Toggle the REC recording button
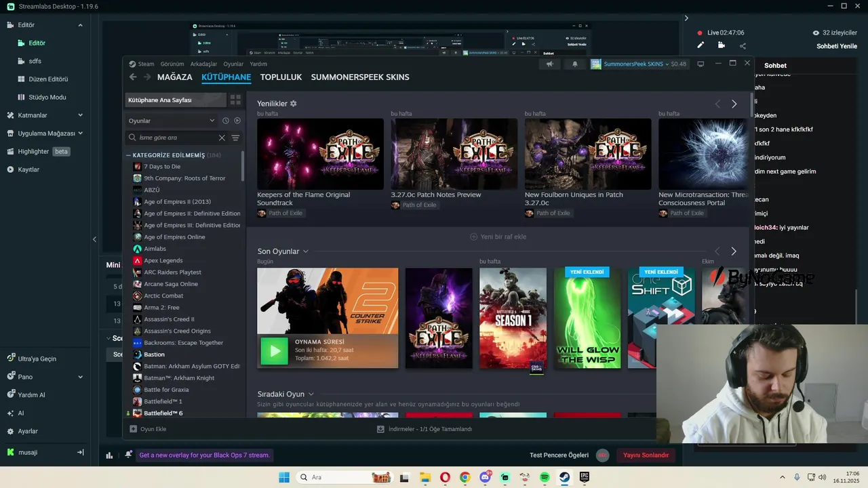Screen dimensions: 868x488 pos(602,455)
